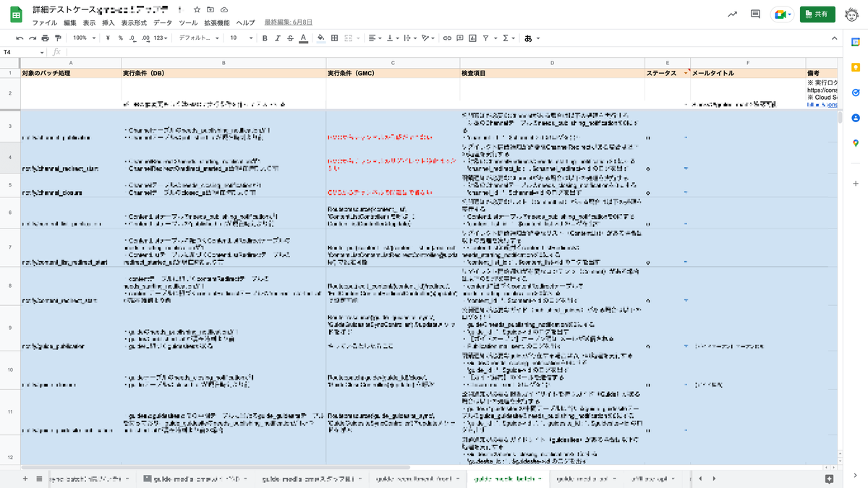
Task: Select the paint format roller tool
Action: coord(58,38)
